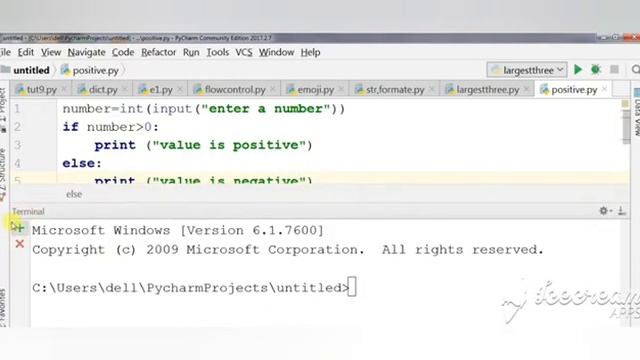640x360 pixels.
Task: Close terminal session with red X
Action: click(19, 244)
